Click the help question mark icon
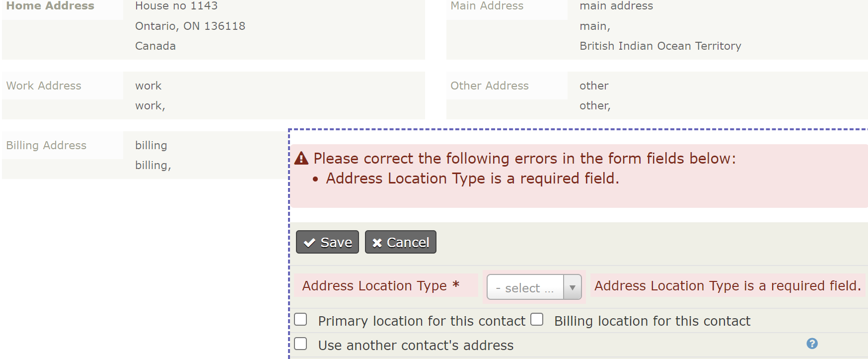 [x=812, y=344]
